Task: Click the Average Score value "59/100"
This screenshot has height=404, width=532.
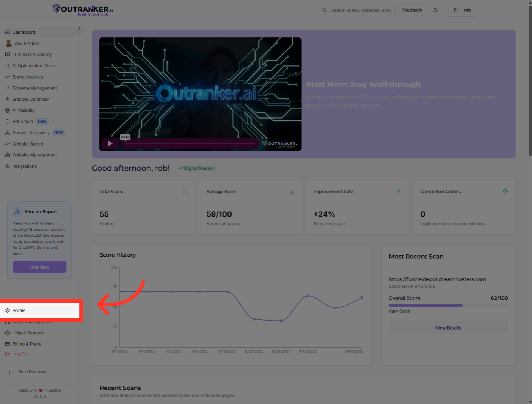Action: point(219,214)
